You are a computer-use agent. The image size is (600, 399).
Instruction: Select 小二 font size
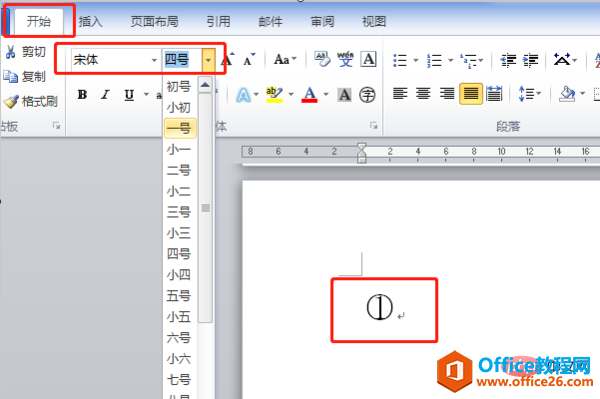179,191
